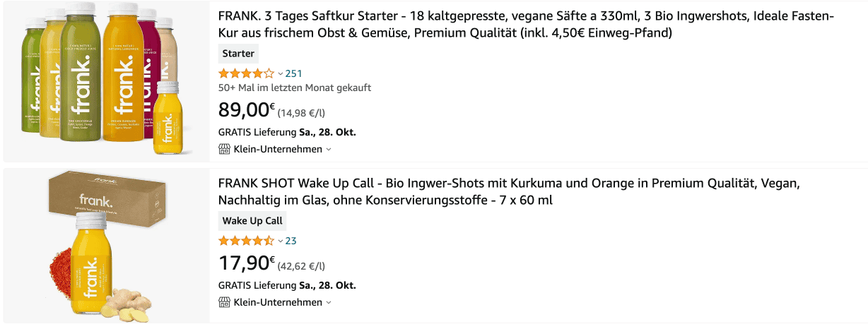Viewport: 868px width, 324px height.
Task: Click the 89,00€ price
Action: click(x=247, y=110)
